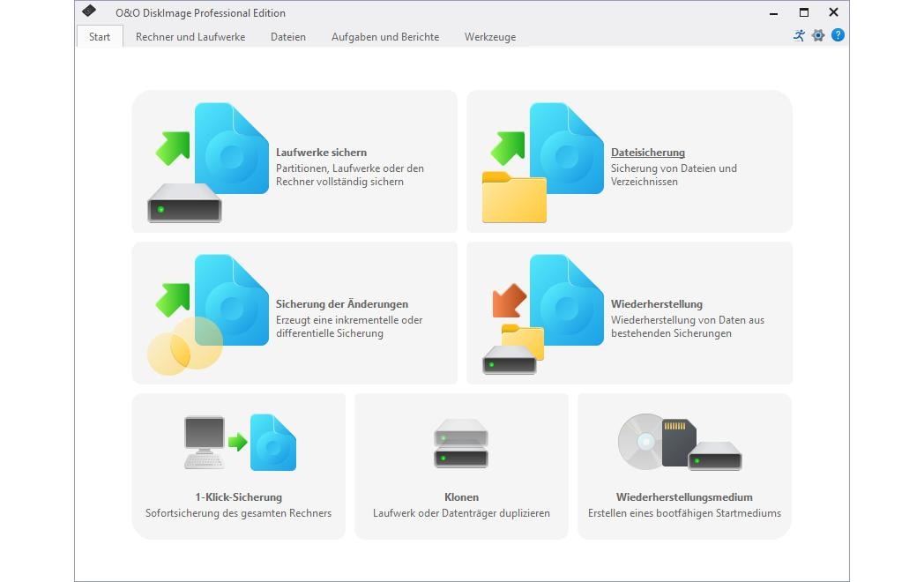Choose the Wiederherstellungsmedium label
Viewport: 924px width, 582px height.
pyautogui.click(x=684, y=497)
